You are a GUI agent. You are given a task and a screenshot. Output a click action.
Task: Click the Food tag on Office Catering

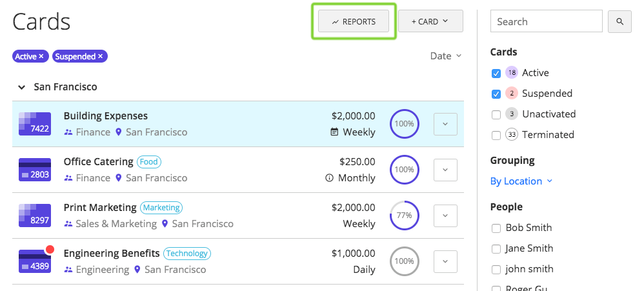pyautogui.click(x=148, y=162)
